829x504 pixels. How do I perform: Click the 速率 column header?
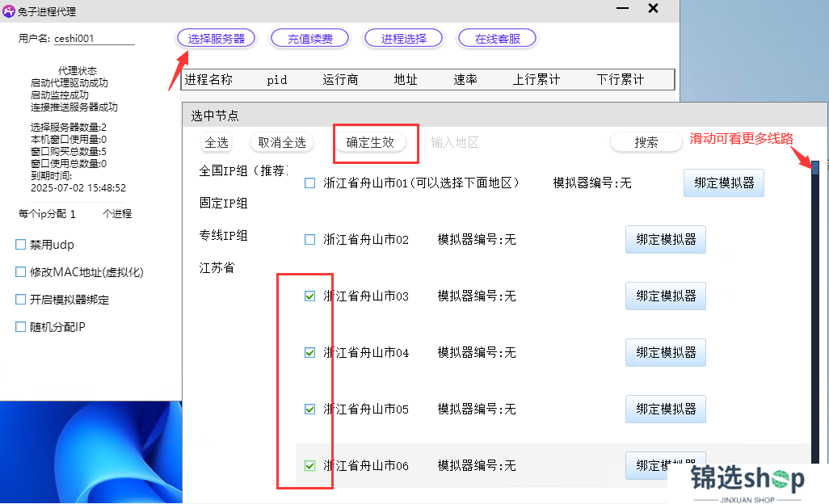click(x=465, y=80)
